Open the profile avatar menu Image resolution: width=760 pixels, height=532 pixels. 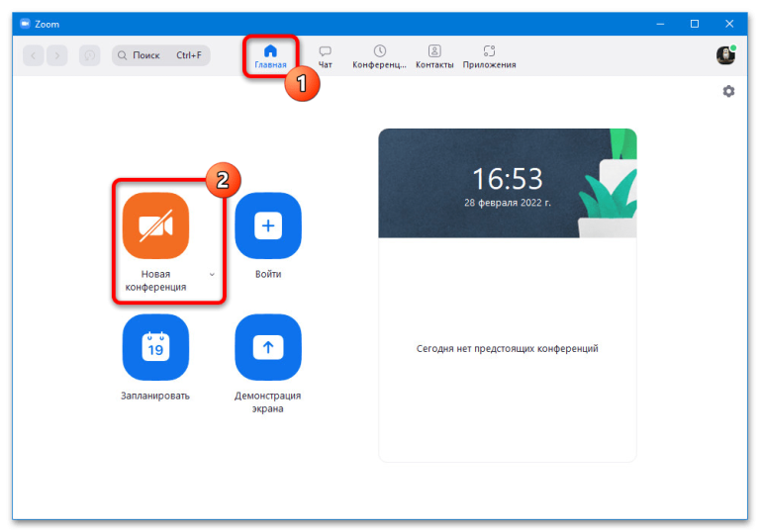pyautogui.click(x=725, y=55)
